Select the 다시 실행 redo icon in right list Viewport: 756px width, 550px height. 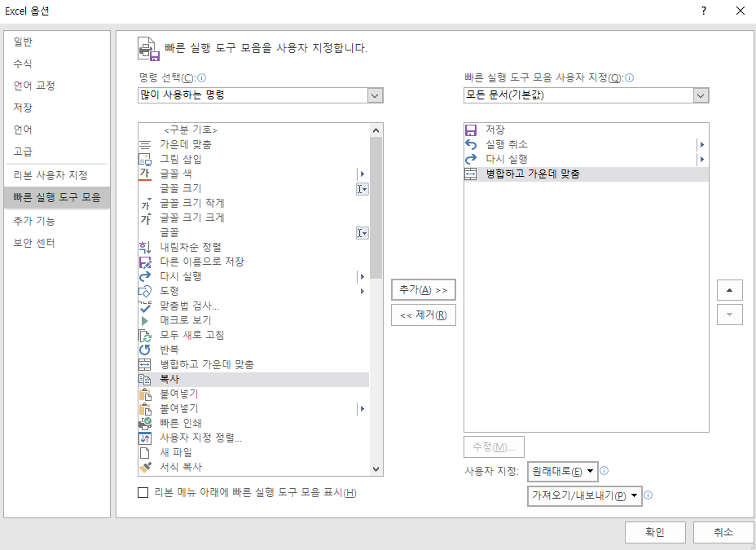471,159
